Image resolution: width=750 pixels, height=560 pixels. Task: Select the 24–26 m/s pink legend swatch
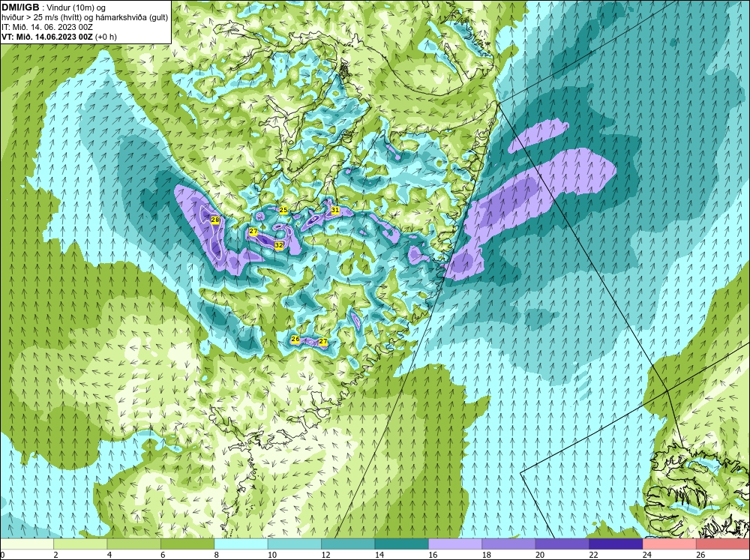[670, 544]
